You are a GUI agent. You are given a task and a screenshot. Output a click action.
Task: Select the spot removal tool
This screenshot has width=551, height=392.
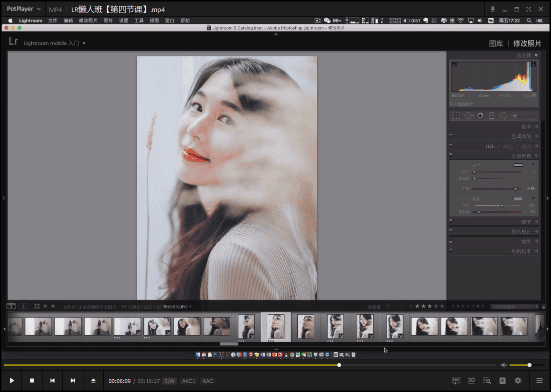coord(469,115)
